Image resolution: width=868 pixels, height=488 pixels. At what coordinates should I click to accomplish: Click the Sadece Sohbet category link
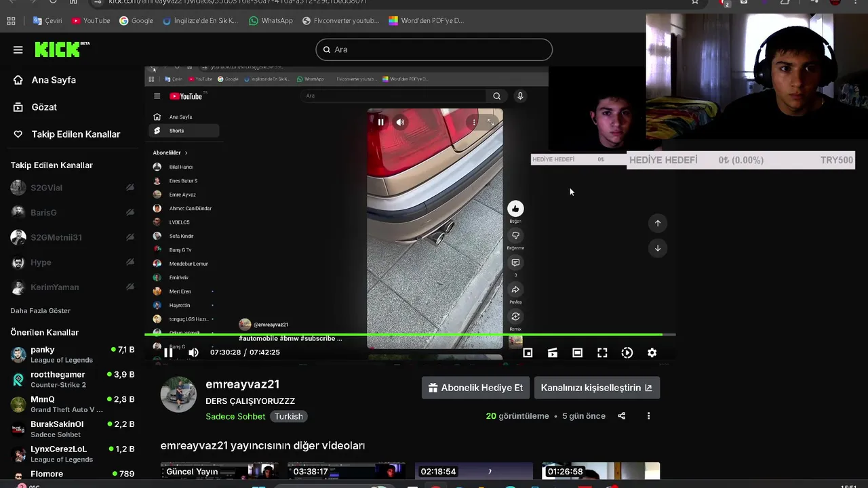click(x=235, y=416)
